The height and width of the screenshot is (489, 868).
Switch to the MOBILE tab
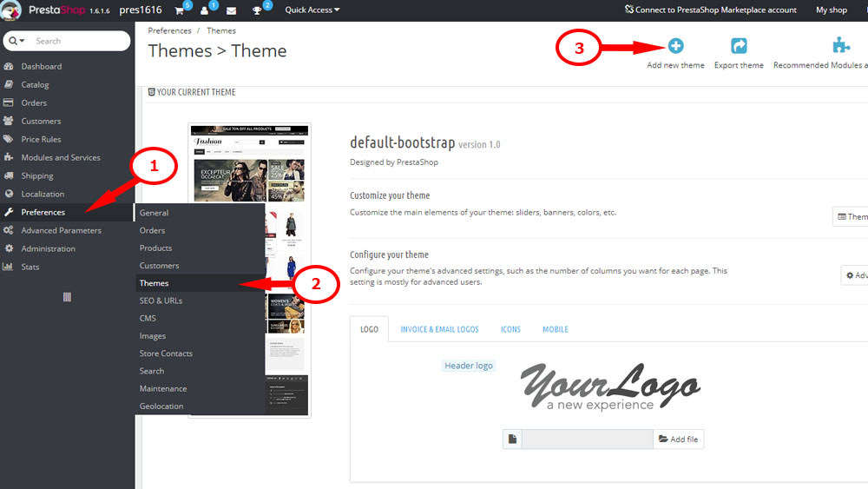(x=556, y=329)
